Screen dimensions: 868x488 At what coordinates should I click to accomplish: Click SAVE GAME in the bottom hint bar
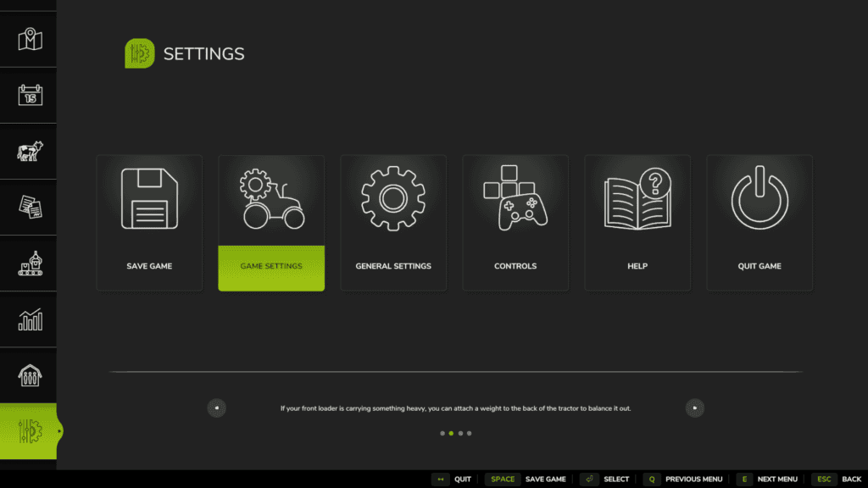[x=546, y=479]
